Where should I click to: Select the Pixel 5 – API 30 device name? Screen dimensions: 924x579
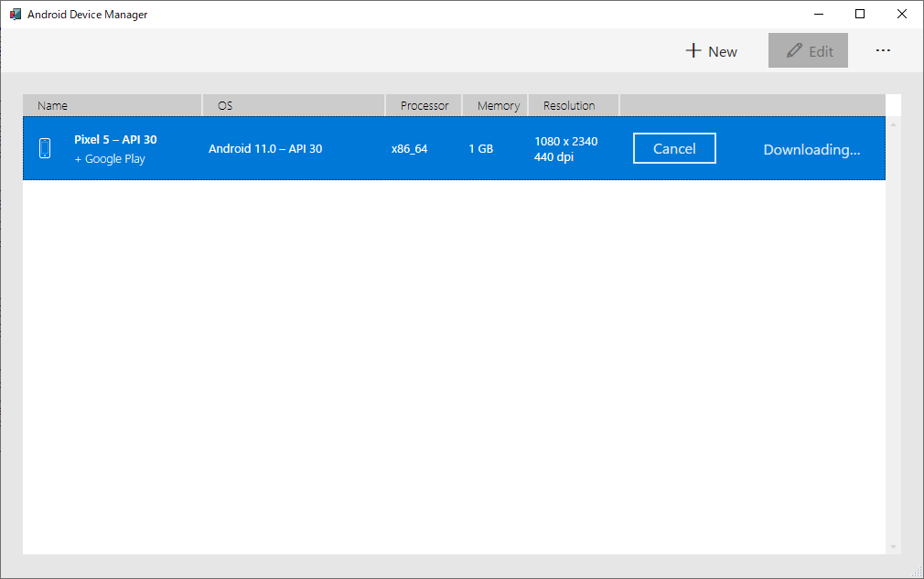tap(115, 140)
